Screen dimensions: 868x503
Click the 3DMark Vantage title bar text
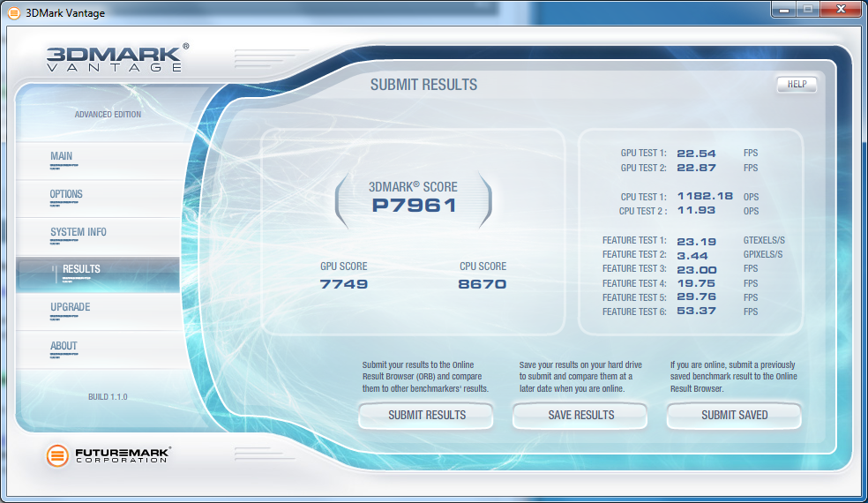(x=65, y=13)
